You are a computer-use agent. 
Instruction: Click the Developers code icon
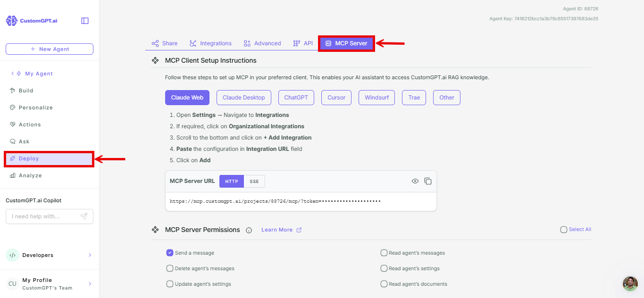pos(12,255)
